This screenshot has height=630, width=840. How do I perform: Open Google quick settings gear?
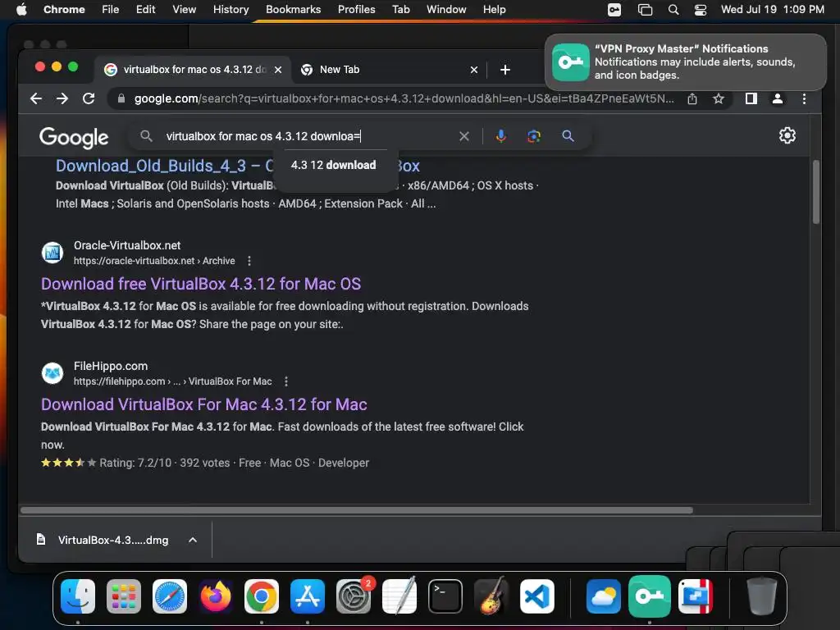click(x=787, y=135)
